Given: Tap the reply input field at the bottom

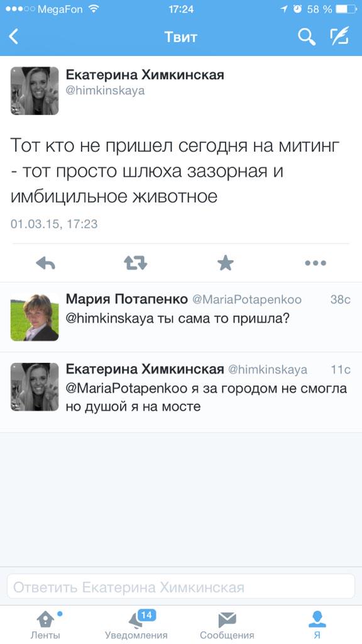Looking at the screenshot, I should 181,587.
